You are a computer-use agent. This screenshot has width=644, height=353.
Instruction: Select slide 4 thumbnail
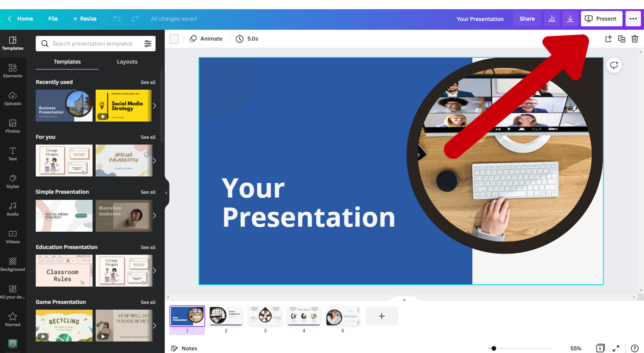pyautogui.click(x=303, y=316)
